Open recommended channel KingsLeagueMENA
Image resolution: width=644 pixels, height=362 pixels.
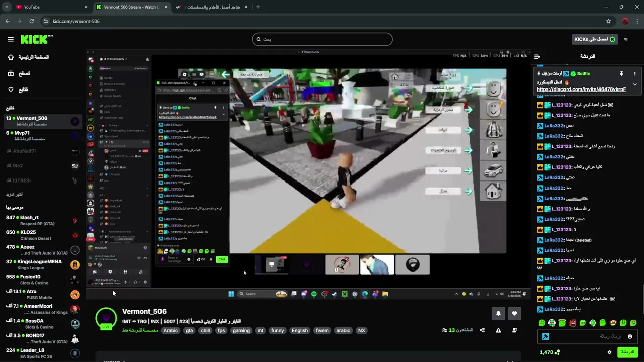(42, 264)
